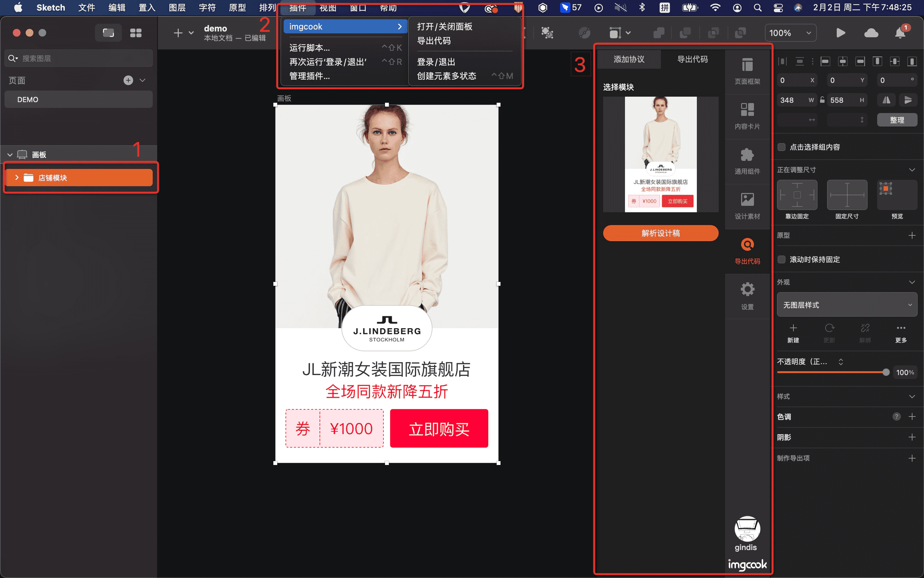Select the DEMO page row
Screen dimensions: 924x578
[79, 100]
